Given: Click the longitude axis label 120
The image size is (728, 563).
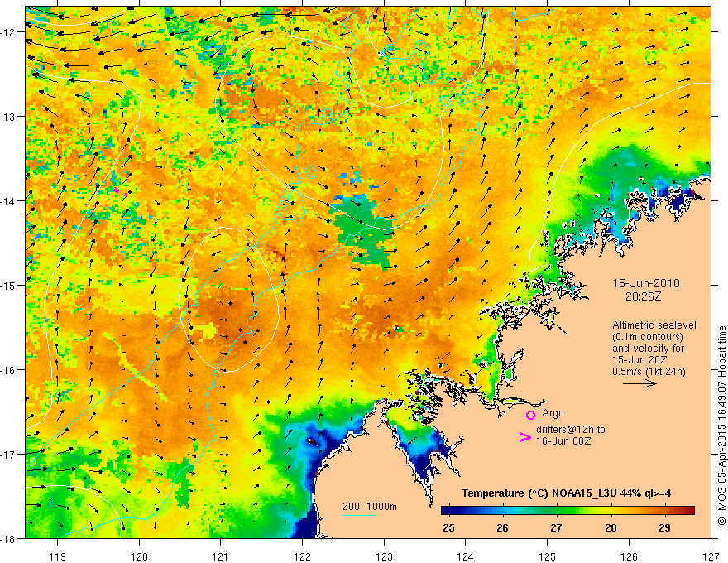Looking at the screenshot, I should pos(139,556).
